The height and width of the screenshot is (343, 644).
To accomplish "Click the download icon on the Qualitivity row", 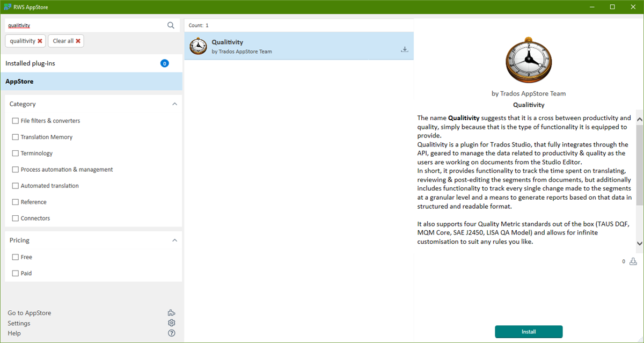I will [x=405, y=49].
